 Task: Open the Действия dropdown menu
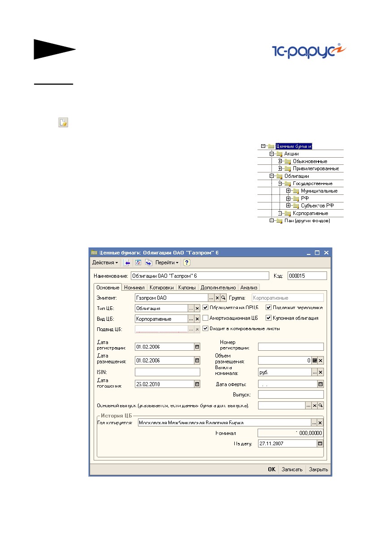tap(105, 262)
